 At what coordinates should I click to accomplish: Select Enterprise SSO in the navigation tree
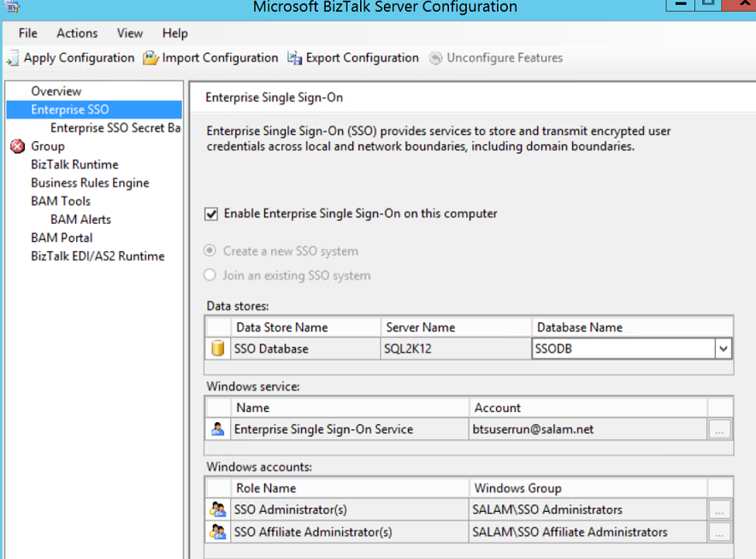click(70, 109)
